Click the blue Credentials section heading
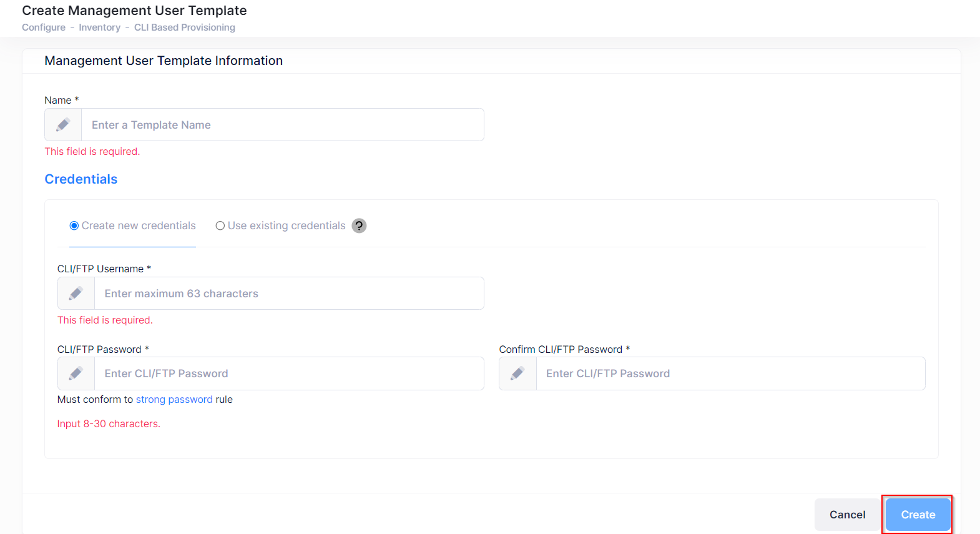980x534 pixels. 81,179
